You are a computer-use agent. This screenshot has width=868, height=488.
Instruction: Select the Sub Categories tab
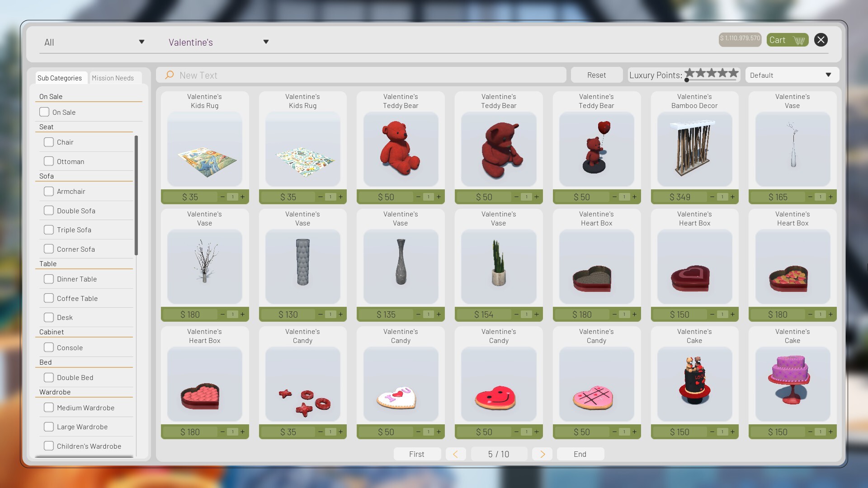[61, 78]
